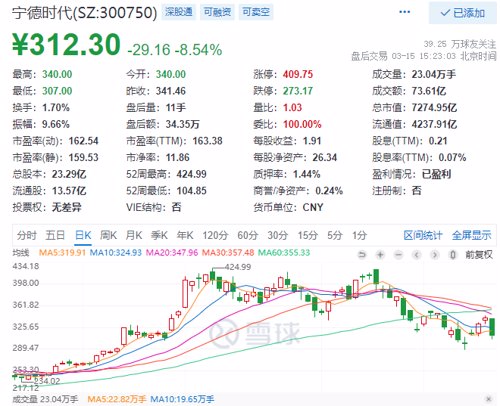Open the three-dot more options menu
Screen dimensions: 500x406
pyautogui.click(x=404, y=12)
